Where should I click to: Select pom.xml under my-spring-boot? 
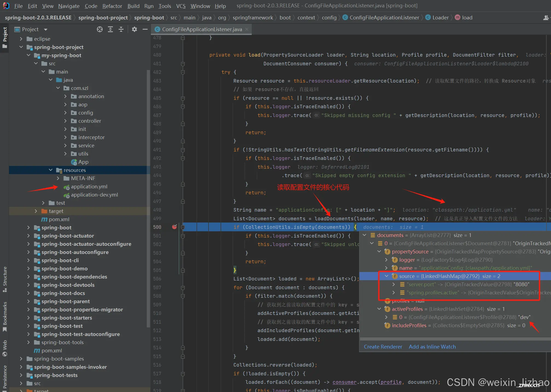point(59,219)
